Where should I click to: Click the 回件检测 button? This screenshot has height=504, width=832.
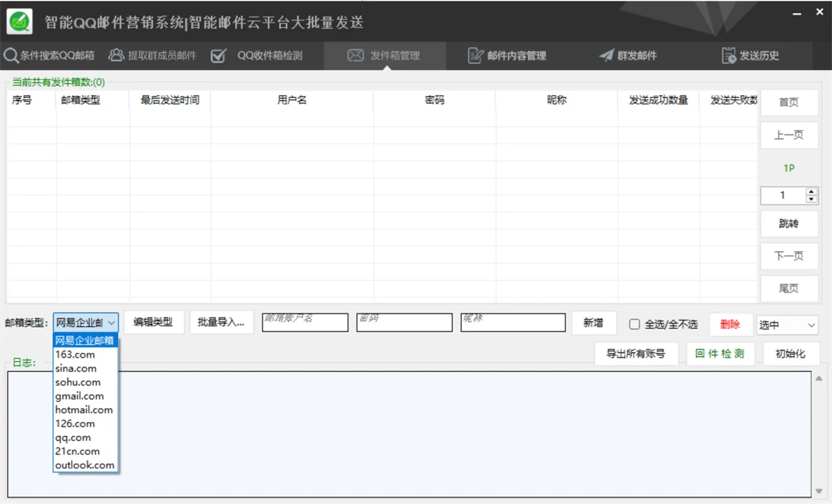(720, 354)
